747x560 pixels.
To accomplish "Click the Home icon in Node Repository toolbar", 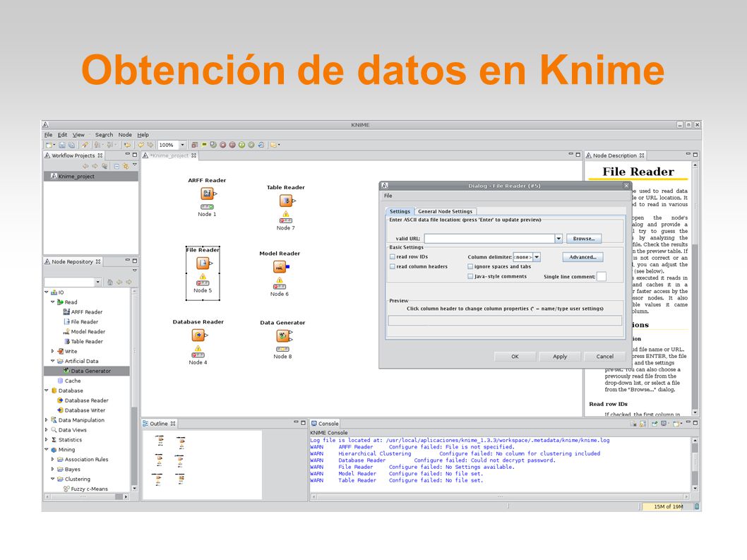I will [x=110, y=282].
